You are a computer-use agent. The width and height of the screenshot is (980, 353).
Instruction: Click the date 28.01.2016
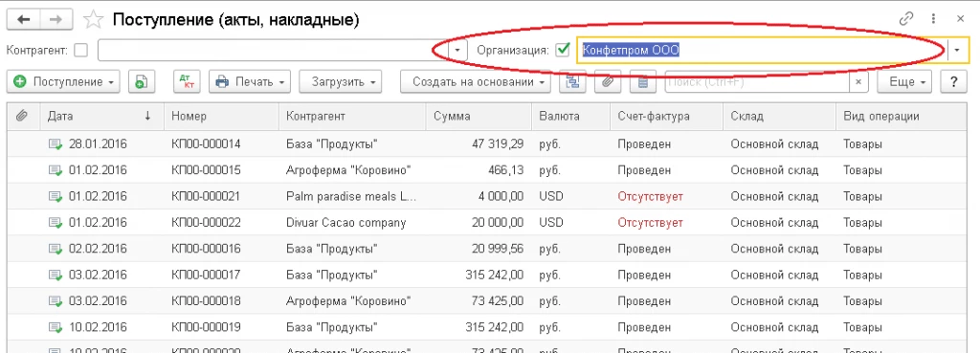click(x=98, y=144)
